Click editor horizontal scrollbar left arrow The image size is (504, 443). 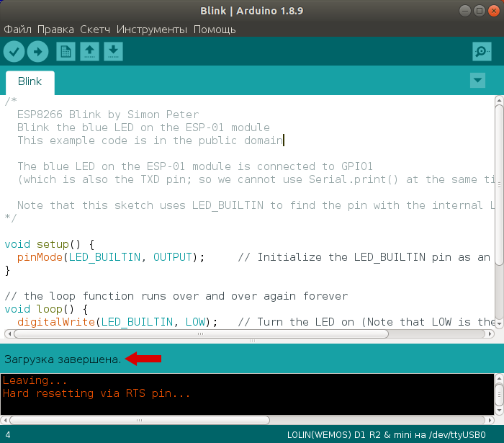[9, 334]
